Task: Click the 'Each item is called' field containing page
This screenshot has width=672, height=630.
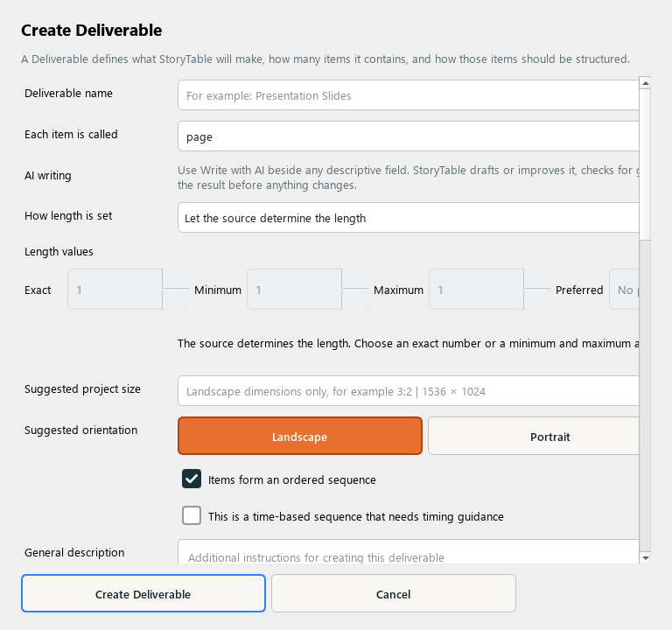Action: pyautogui.click(x=408, y=136)
